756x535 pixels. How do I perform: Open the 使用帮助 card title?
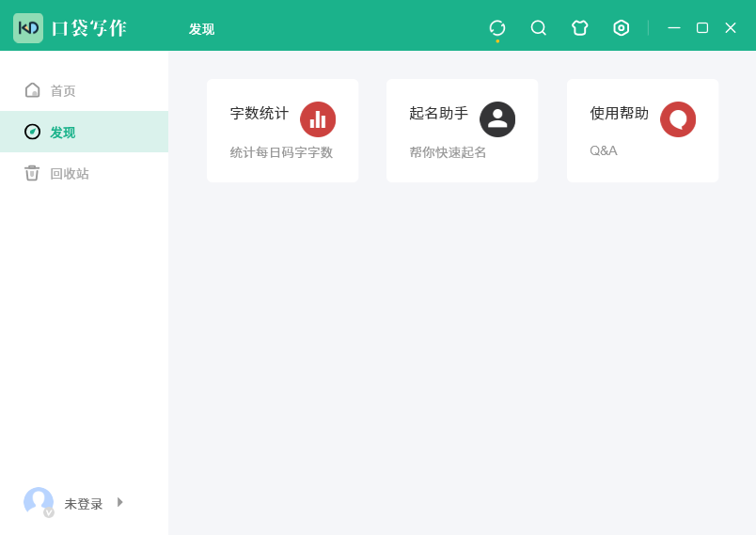pyautogui.click(x=619, y=113)
